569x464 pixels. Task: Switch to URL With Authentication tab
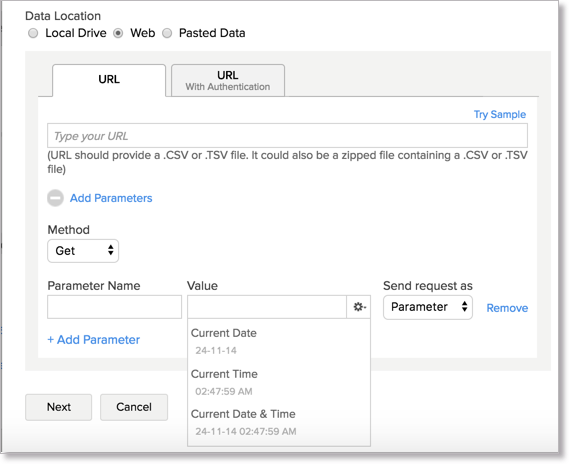[228, 81]
